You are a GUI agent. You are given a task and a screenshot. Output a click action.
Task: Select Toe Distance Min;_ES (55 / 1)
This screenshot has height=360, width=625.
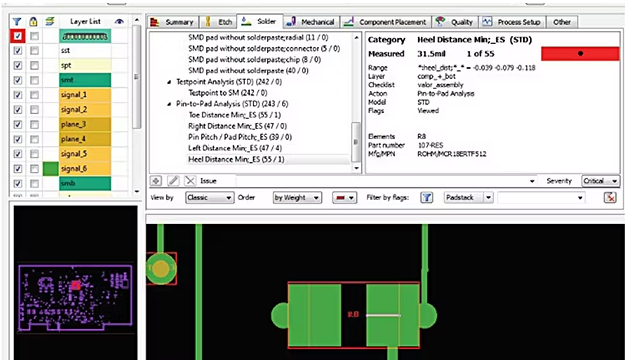(x=234, y=115)
